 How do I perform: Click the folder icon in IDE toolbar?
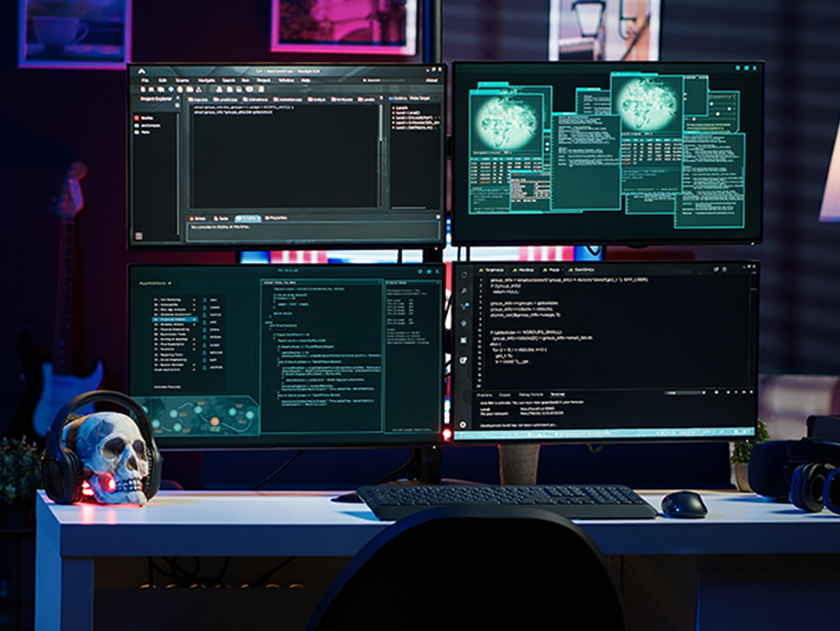[x=189, y=89]
